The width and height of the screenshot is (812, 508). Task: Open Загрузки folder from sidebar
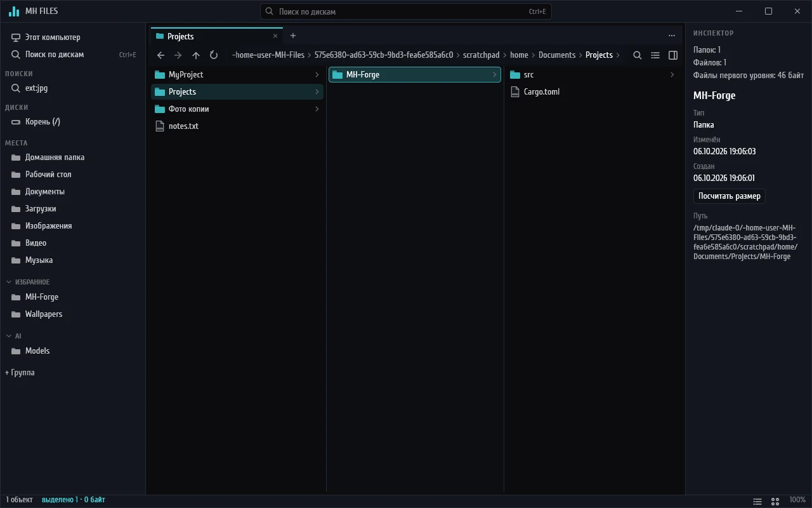coord(73,209)
